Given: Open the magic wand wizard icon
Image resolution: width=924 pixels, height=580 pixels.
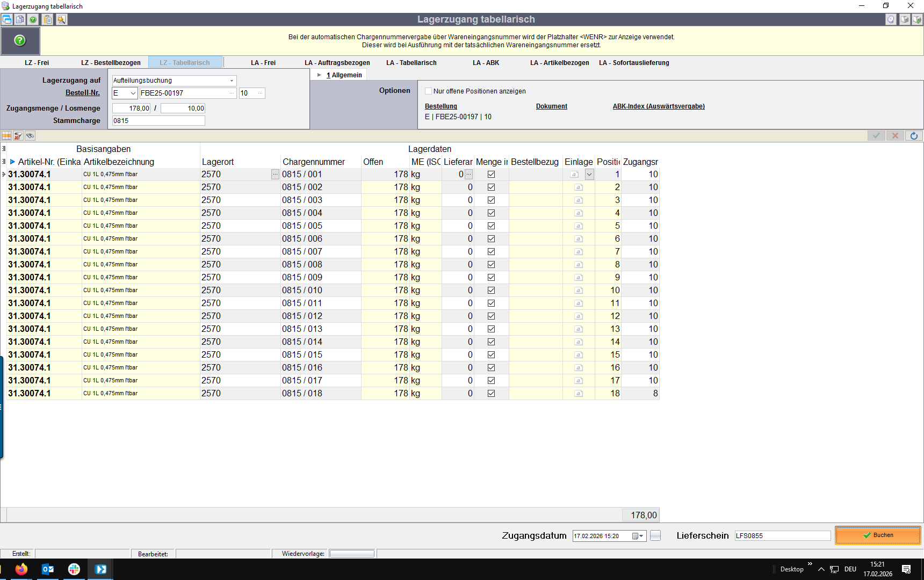Looking at the screenshot, I should pos(61,19).
